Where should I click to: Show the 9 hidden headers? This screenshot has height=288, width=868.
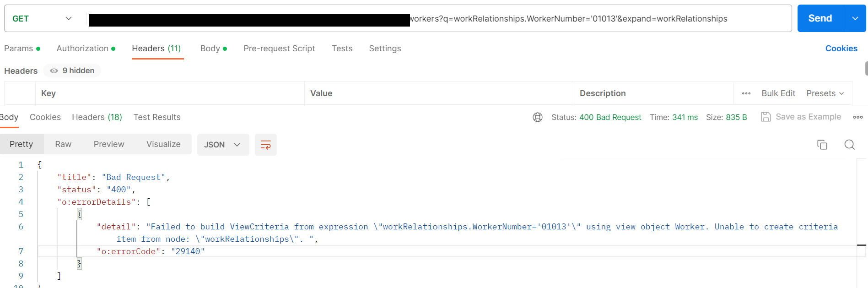coord(72,71)
